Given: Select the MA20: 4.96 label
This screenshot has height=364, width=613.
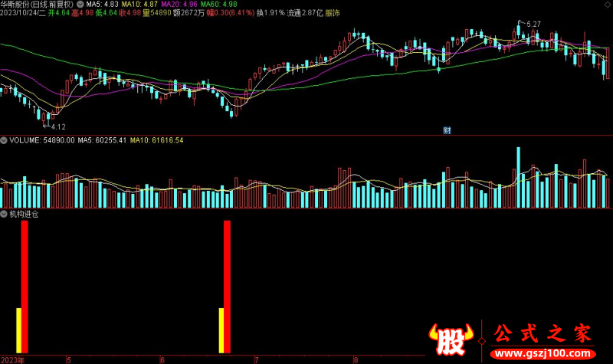Looking at the screenshot, I should pyautogui.click(x=179, y=5).
